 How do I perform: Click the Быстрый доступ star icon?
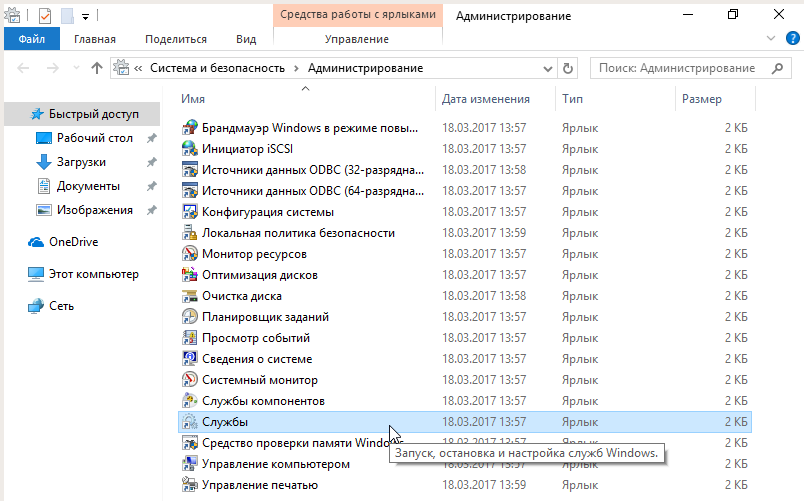click(x=37, y=114)
